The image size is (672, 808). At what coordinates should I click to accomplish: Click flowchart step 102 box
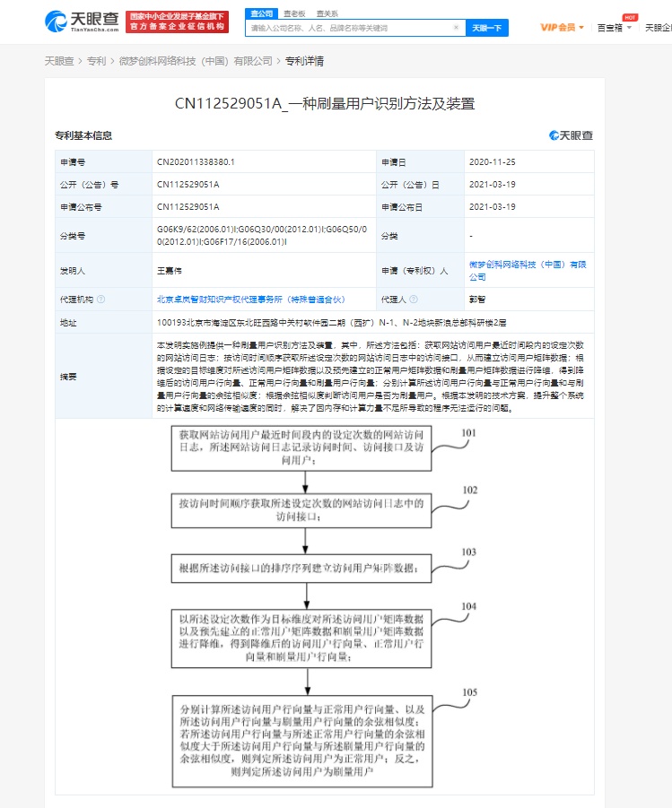[x=301, y=510]
